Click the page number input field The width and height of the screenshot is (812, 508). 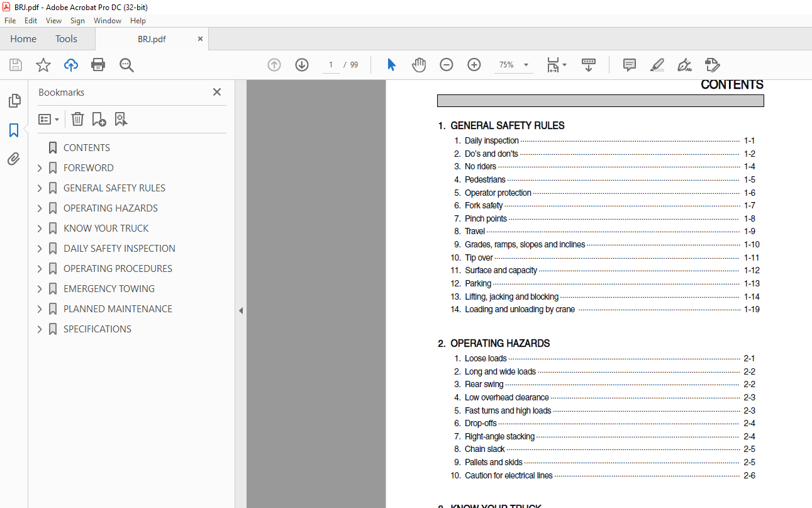click(330, 65)
